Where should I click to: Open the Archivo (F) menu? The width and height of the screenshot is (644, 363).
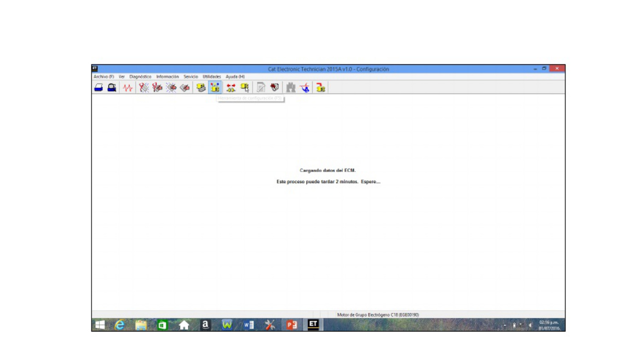pos(104,77)
